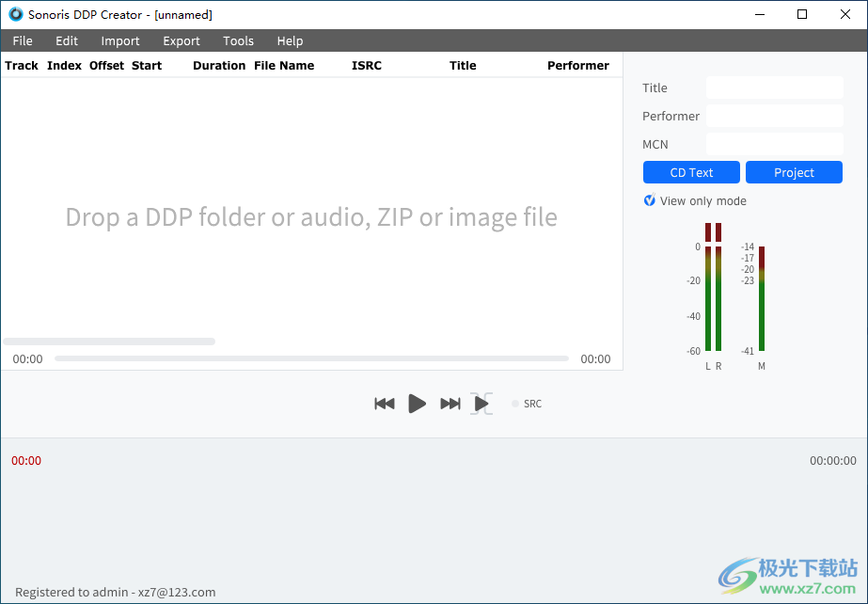
Task: Activate play-selection (pre-gap playback) icon
Action: coord(481,404)
